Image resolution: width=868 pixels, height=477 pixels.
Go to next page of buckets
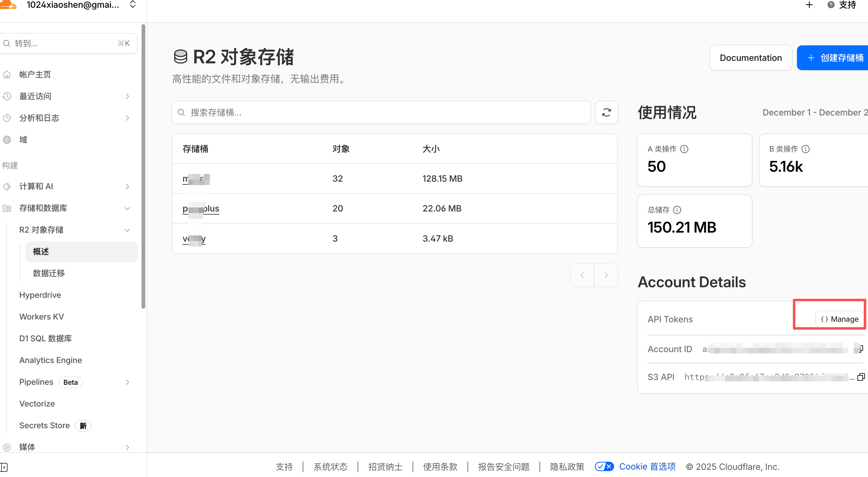tap(606, 275)
